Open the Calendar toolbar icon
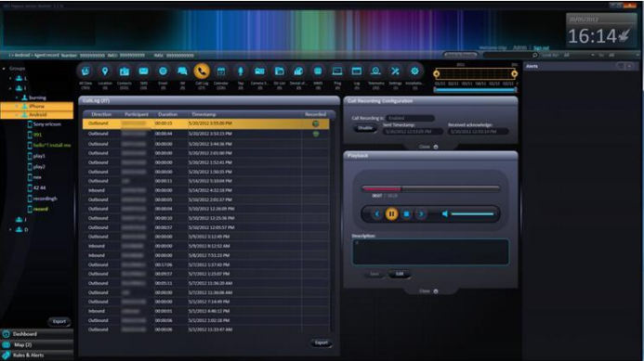644x361 pixels. 221,71
